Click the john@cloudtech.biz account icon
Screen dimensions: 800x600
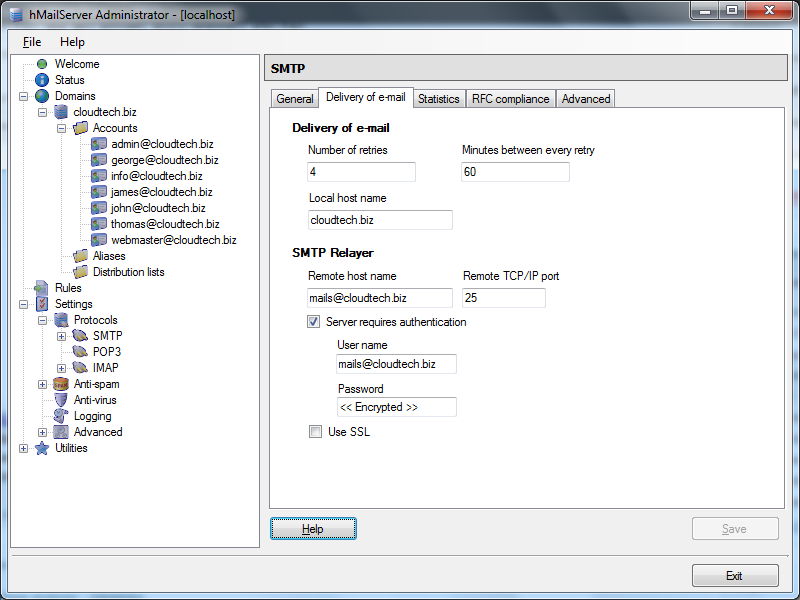pos(99,208)
